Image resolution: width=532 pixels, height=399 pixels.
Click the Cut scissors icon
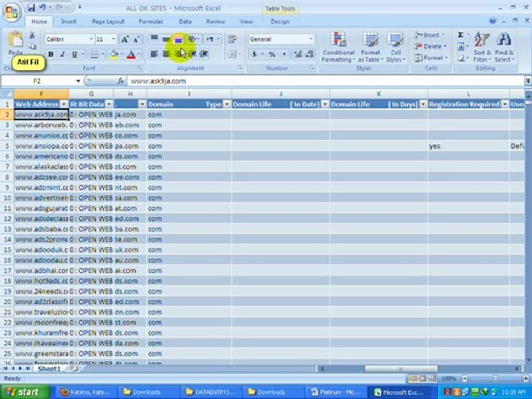tap(32, 35)
